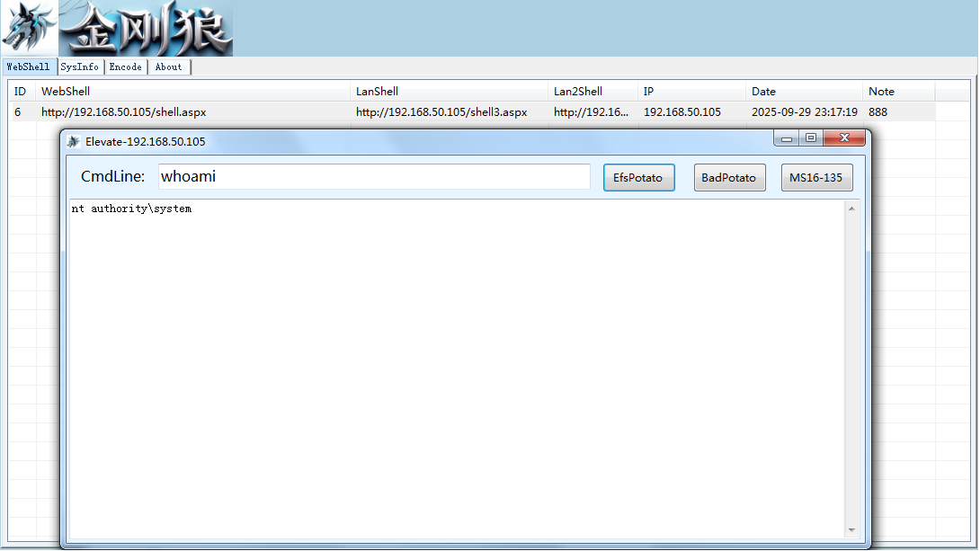980x551 pixels.
Task: Click the Elevate window title icon
Action: click(x=73, y=142)
